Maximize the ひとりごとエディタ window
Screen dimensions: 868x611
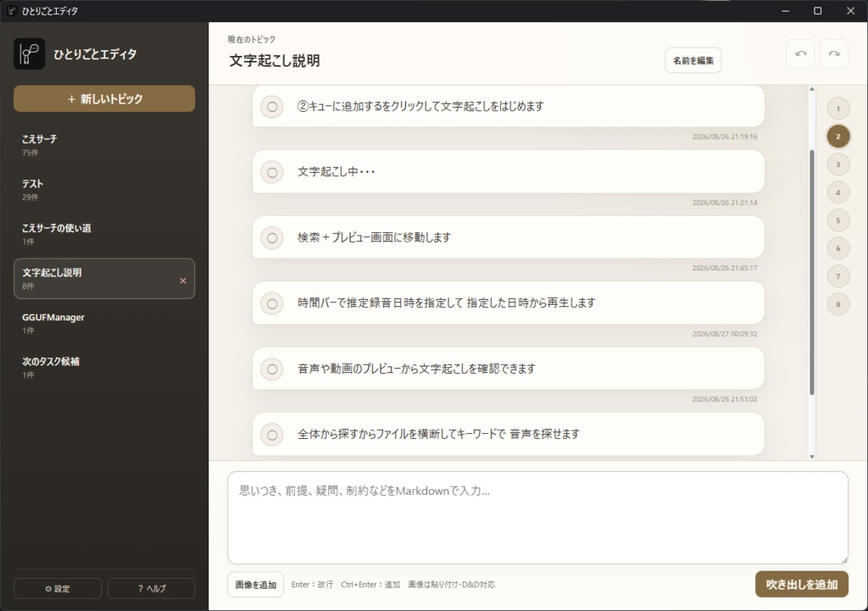click(818, 11)
